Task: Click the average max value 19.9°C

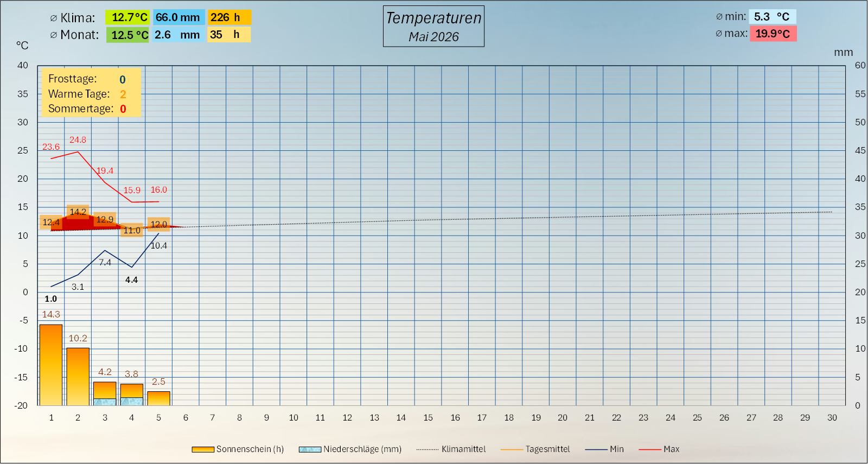Action: pos(773,34)
